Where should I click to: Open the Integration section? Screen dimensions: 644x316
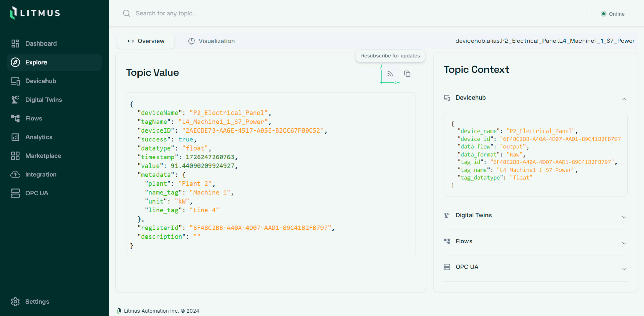41,174
